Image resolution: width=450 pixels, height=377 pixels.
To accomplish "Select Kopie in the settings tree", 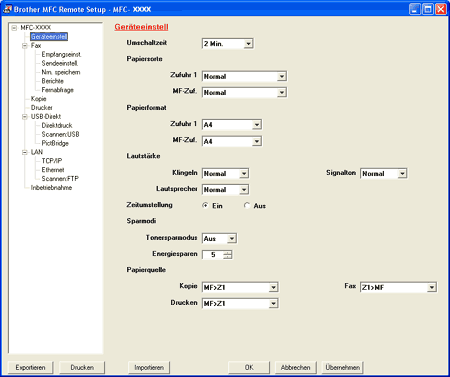I will click(39, 99).
